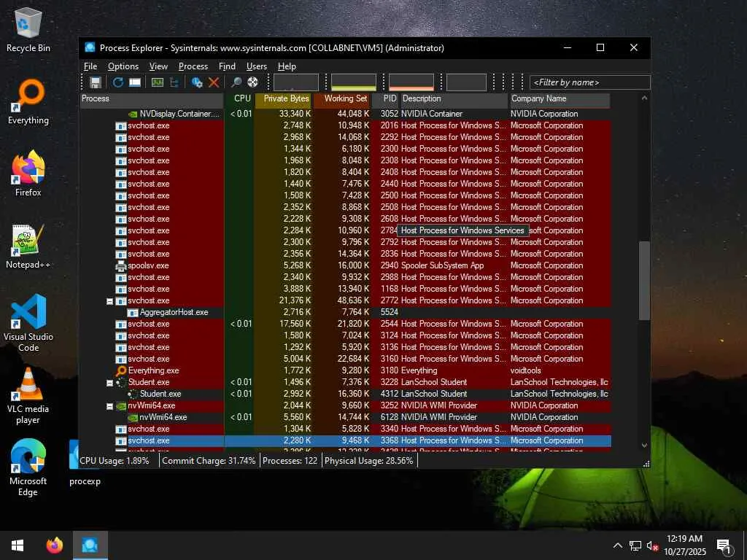This screenshot has height=560, width=747.
Task: Click the Filter by name field
Action: point(589,82)
